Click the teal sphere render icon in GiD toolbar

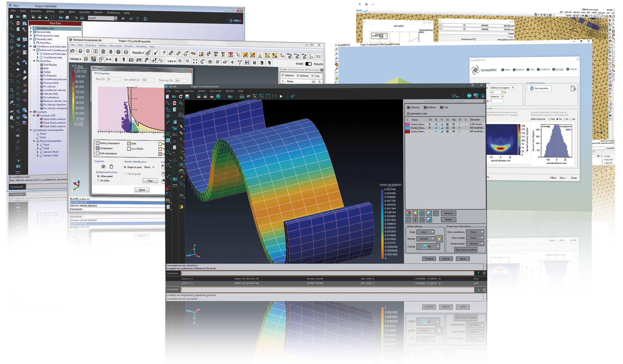[218, 97]
